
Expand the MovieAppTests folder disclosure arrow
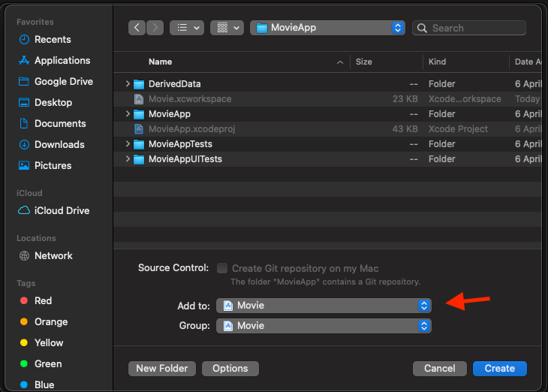point(128,143)
